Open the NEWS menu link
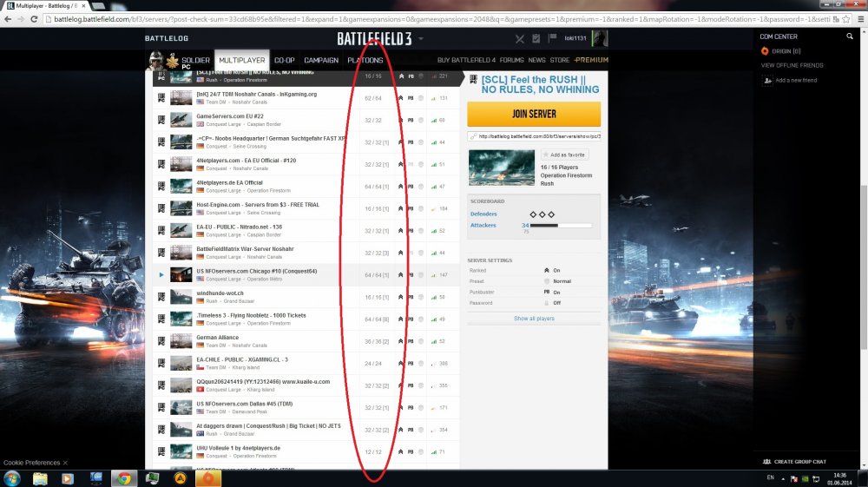This screenshot has width=868, height=487. pyautogui.click(x=536, y=60)
